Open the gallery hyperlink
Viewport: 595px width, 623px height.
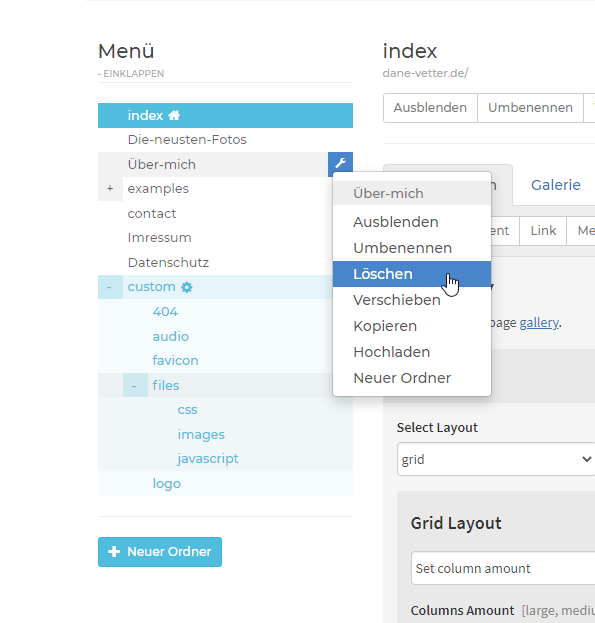tap(539, 323)
